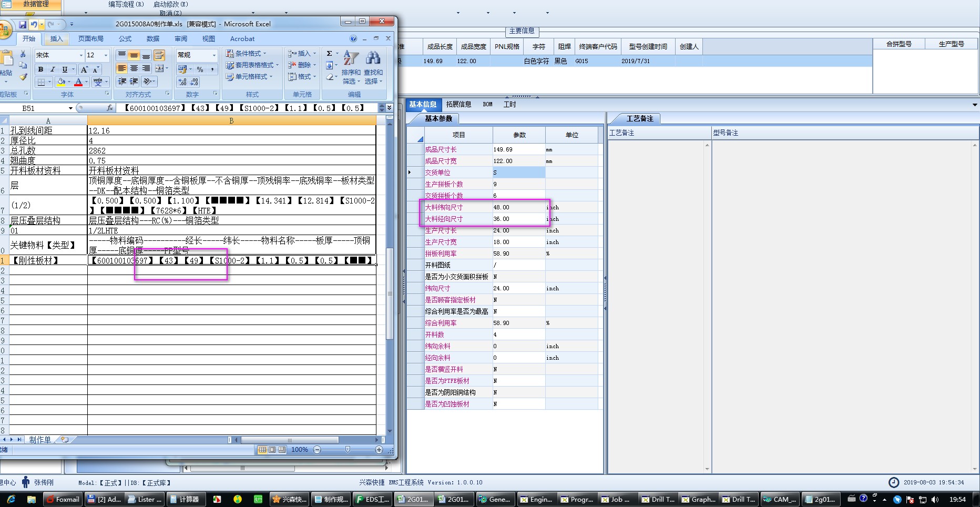Click the Excel zoom slider handle
This screenshot has width=980, height=507.
[348, 450]
